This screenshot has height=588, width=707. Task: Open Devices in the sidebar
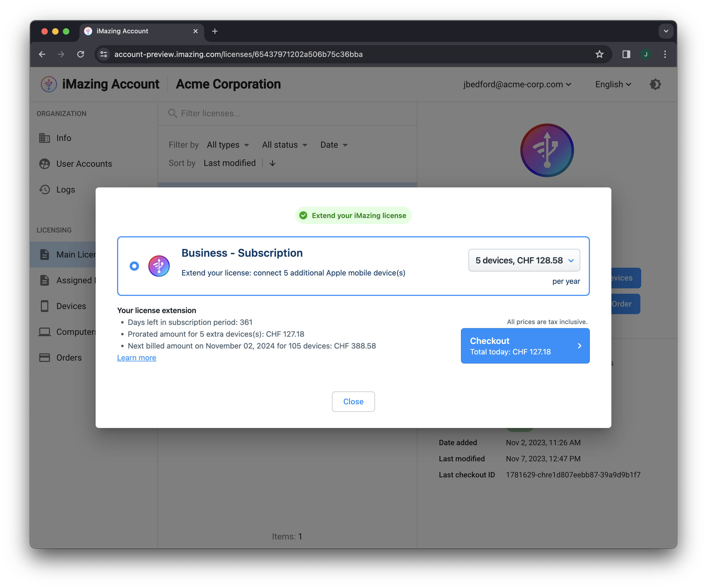point(63,306)
